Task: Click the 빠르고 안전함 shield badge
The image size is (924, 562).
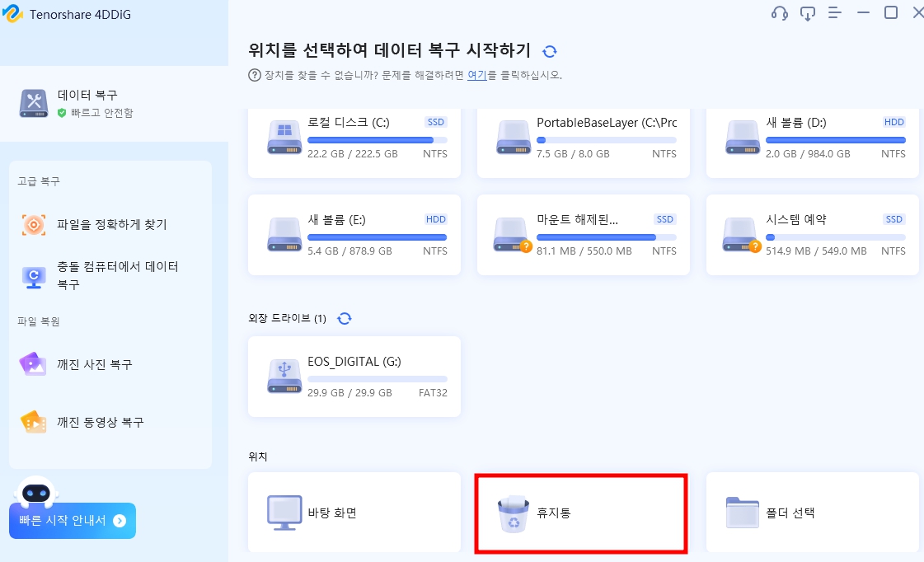Action: [x=61, y=113]
